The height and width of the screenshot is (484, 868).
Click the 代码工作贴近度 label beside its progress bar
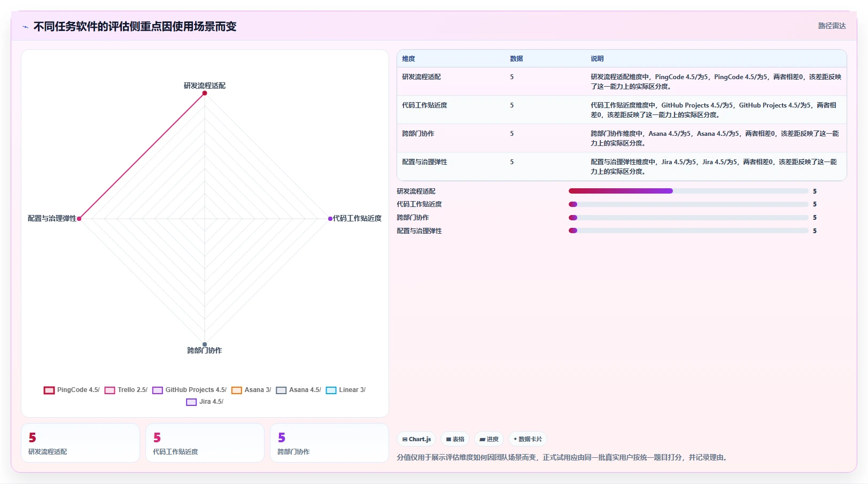coord(419,204)
